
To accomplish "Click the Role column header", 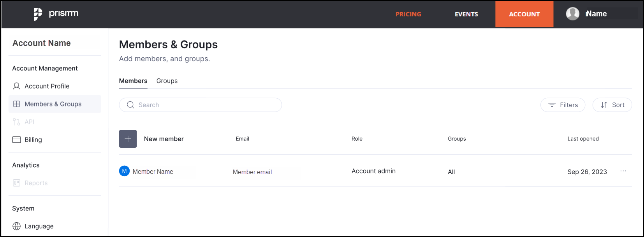I will point(357,139).
